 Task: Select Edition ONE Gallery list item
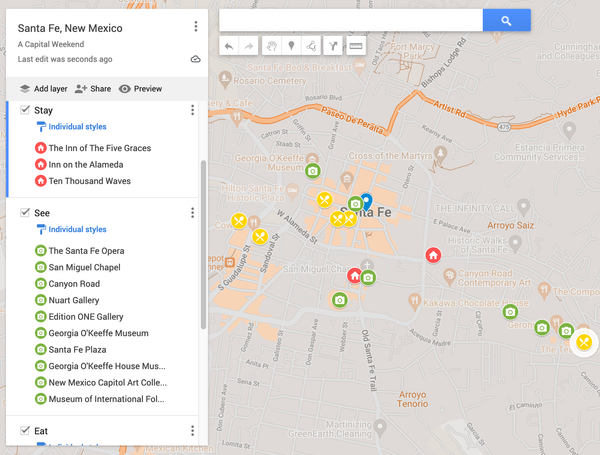click(x=86, y=316)
